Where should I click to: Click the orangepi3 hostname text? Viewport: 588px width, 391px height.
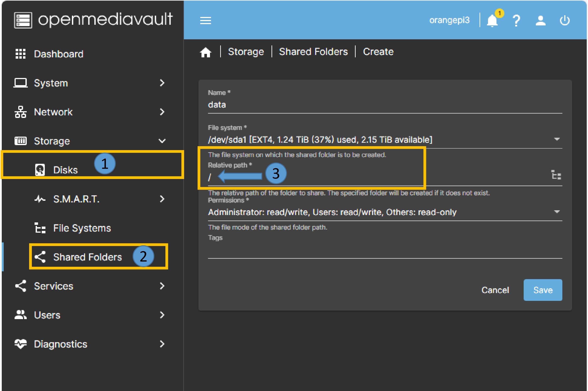(x=449, y=20)
